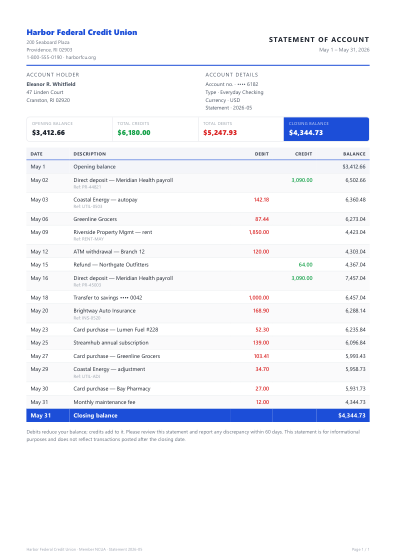
Task: Click the $4,344.73 amount in the blue footer row
Action: coord(352,415)
